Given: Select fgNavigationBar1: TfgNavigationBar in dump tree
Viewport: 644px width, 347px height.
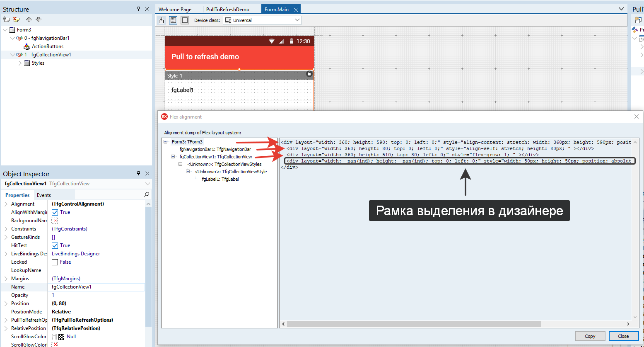Looking at the screenshot, I should [x=215, y=149].
